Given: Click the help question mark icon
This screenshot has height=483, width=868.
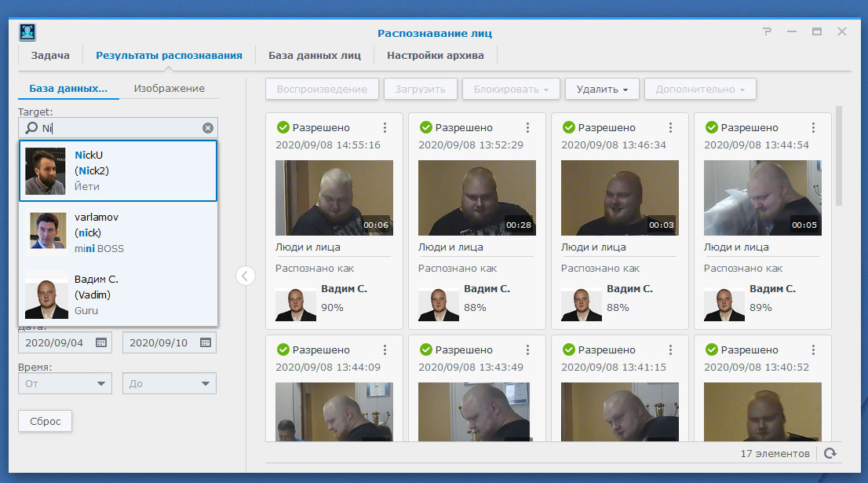Looking at the screenshot, I should (767, 32).
